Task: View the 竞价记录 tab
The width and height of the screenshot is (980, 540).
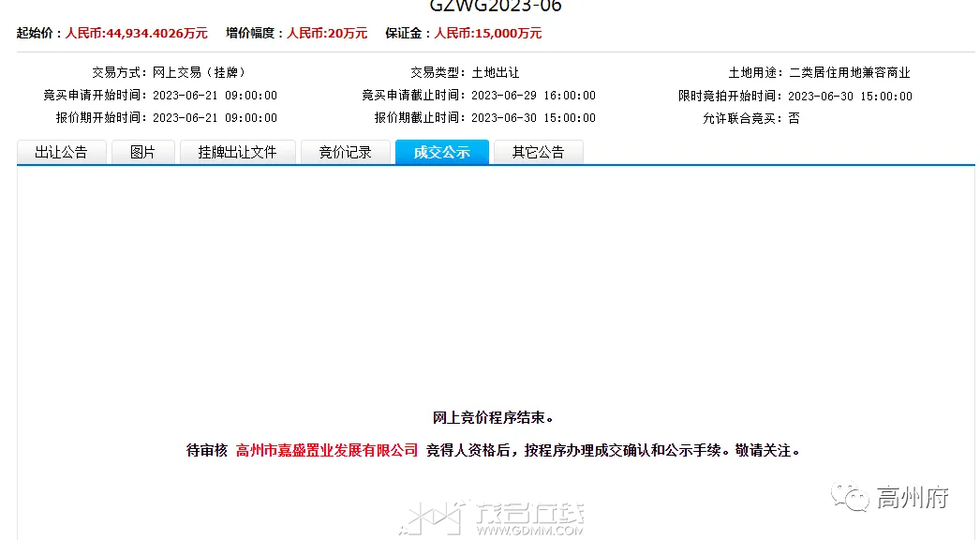Action: 345,152
